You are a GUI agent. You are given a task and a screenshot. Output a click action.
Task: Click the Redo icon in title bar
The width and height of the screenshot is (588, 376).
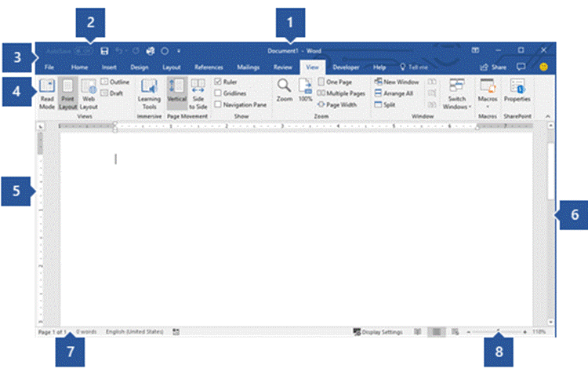[136, 51]
